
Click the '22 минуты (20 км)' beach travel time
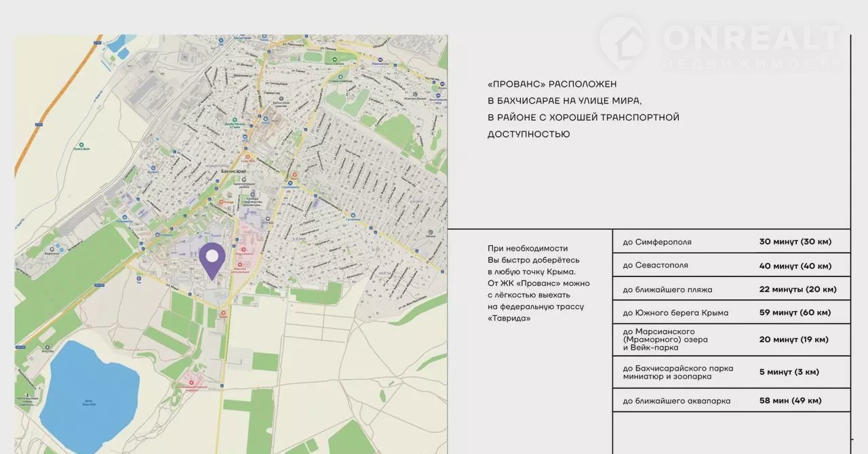click(x=797, y=289)
